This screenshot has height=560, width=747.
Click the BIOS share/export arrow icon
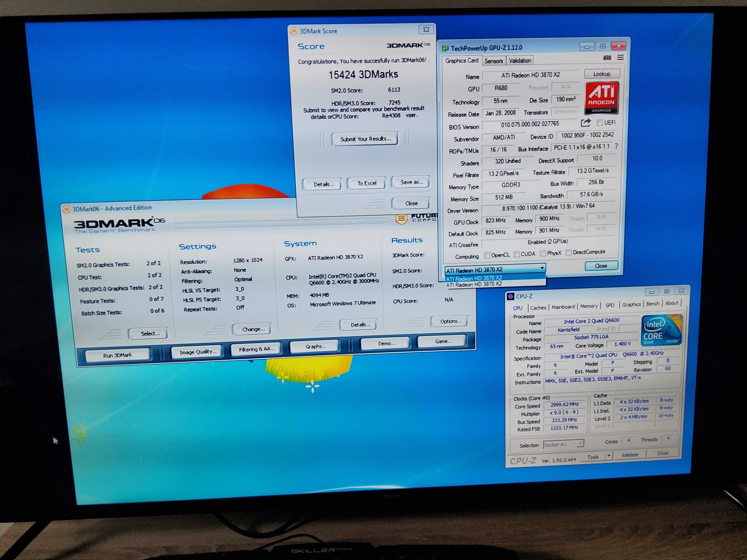pos(586,123)
